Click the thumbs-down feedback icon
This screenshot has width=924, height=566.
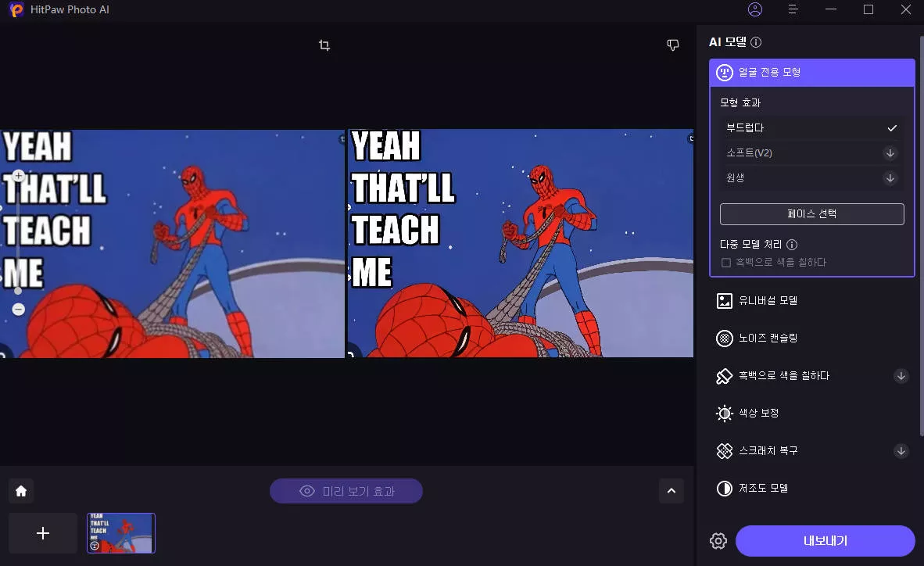click(x=672, y=45)
